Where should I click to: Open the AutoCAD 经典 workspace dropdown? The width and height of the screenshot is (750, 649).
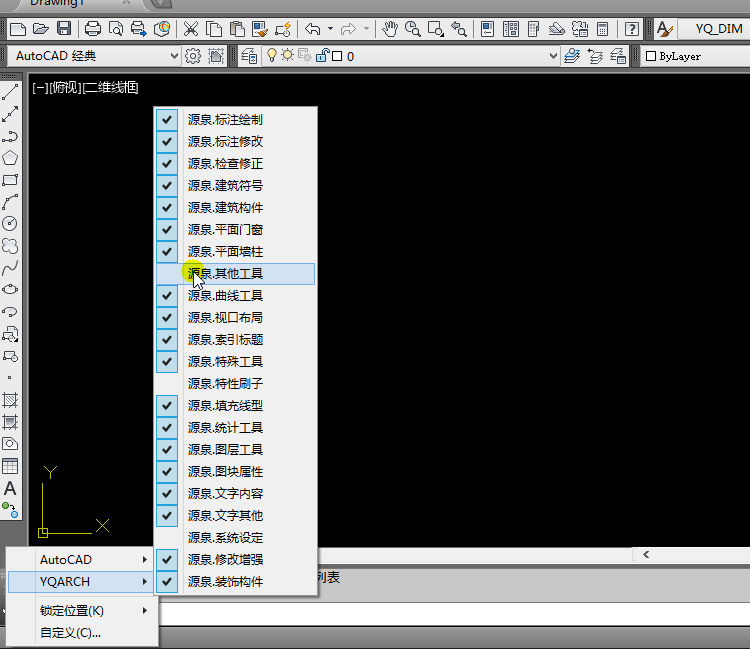pyautogui.click(x=94, y=56)
